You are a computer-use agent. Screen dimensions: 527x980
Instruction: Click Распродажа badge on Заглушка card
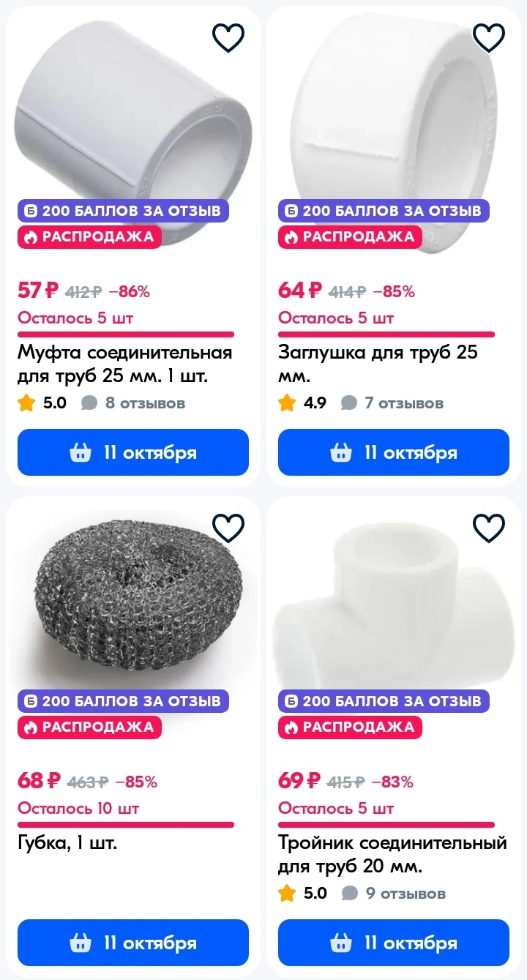coord(350,237)
